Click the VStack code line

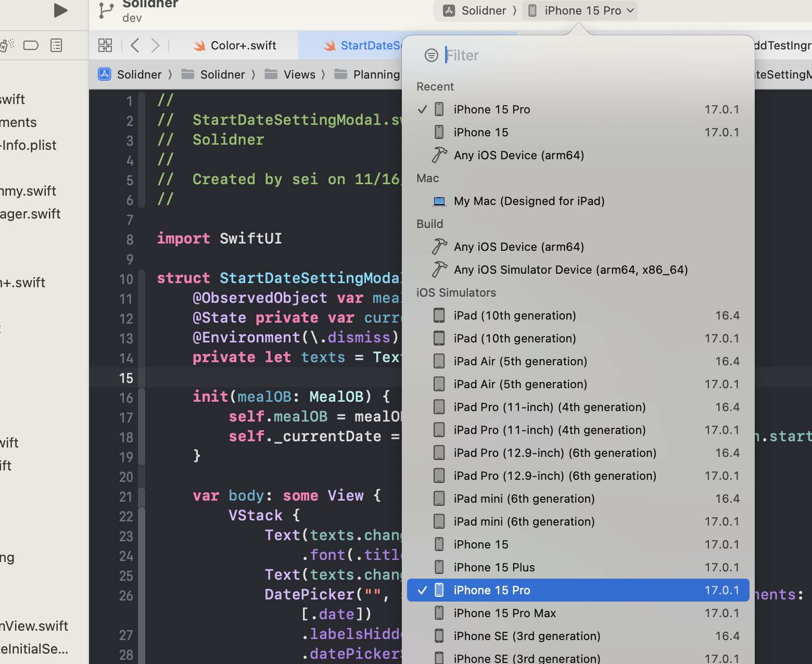[x=264, y=516]
